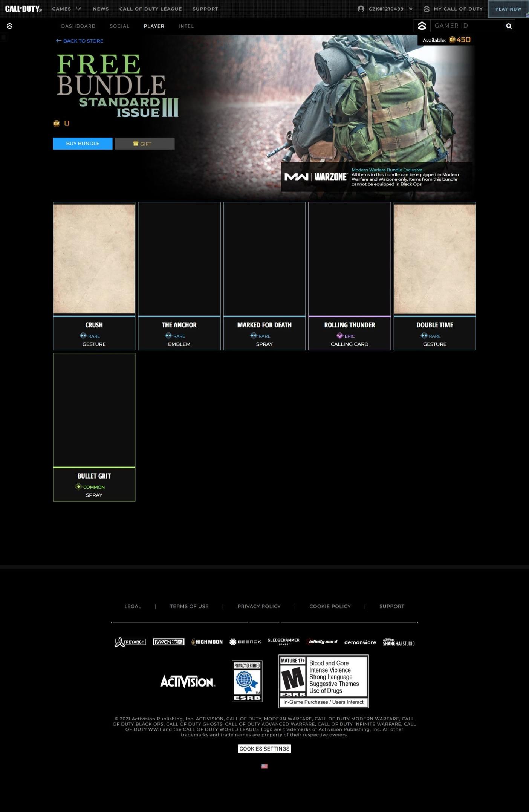Open the CZK#1210499 account dropdown
The height and width of the screenshot is (812, 529).
(385, 9)
